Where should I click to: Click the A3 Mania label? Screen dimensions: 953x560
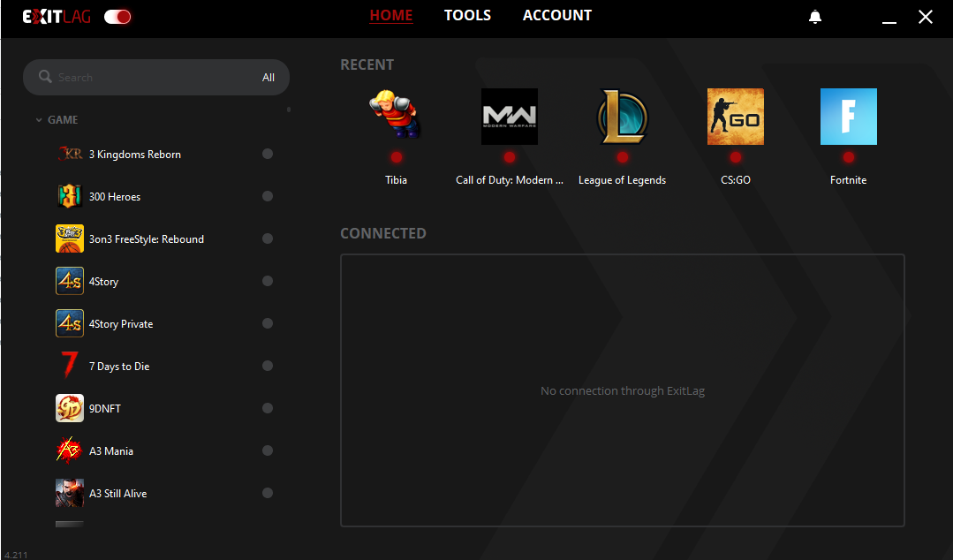pyautogui.click(x=111, y=451)
